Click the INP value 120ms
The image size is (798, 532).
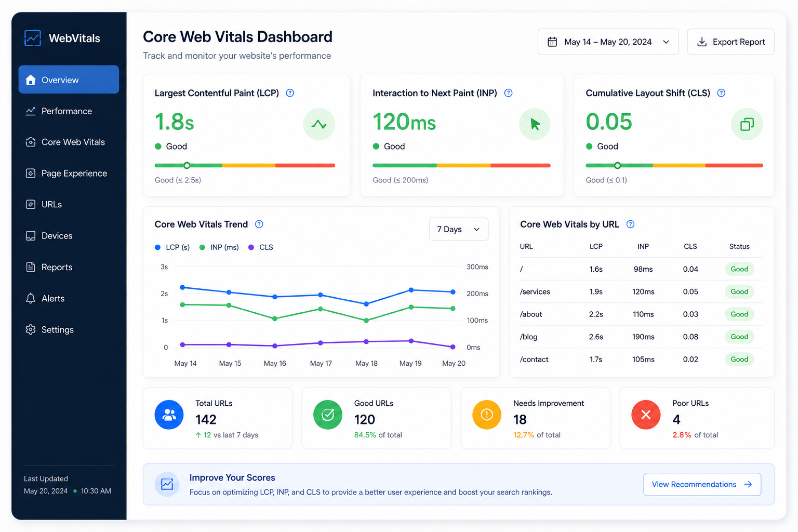pos(404,122)
